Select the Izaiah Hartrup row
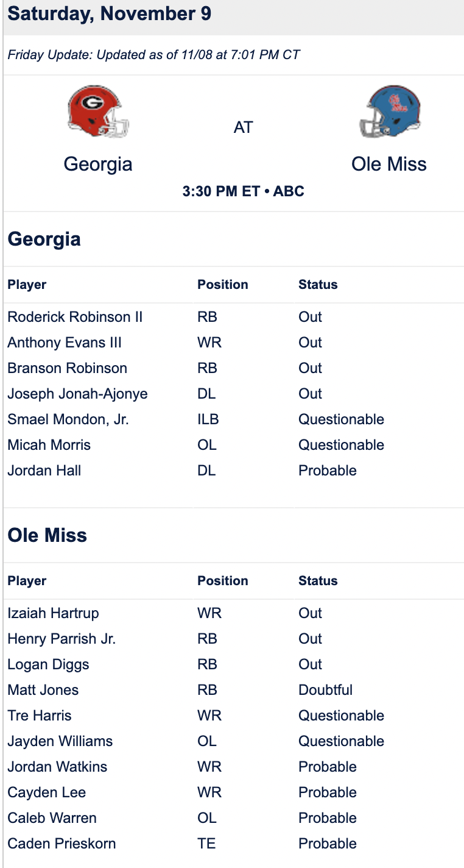 [234, 613]
